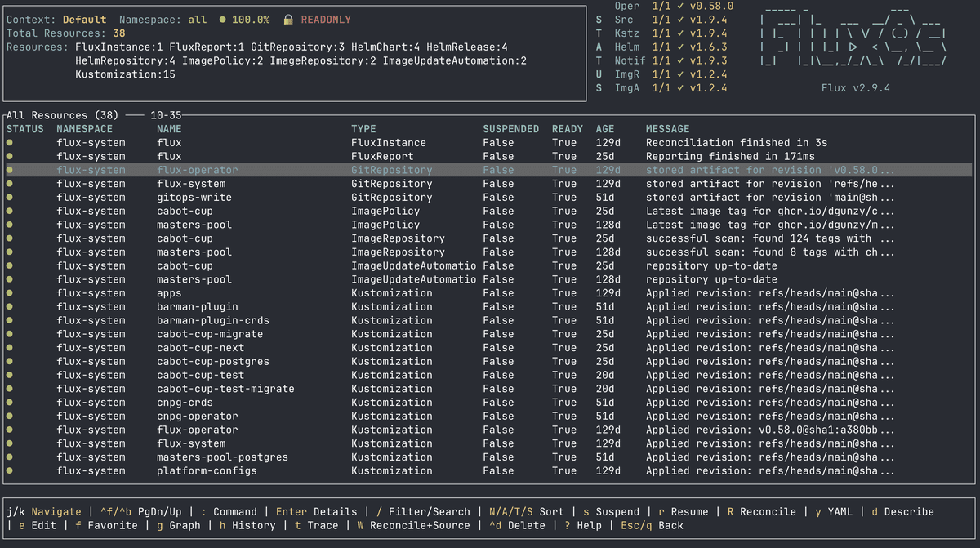
Task: Select the flux-system GitRepository name
Action: 191,184
